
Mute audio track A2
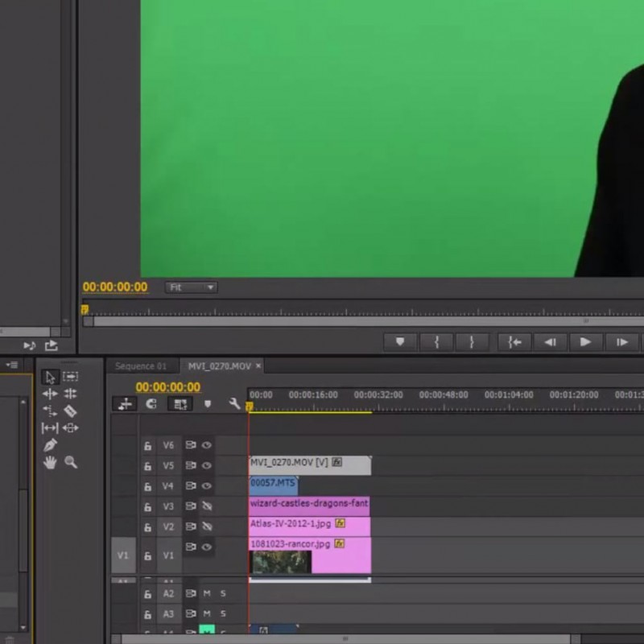pos(207,593)
